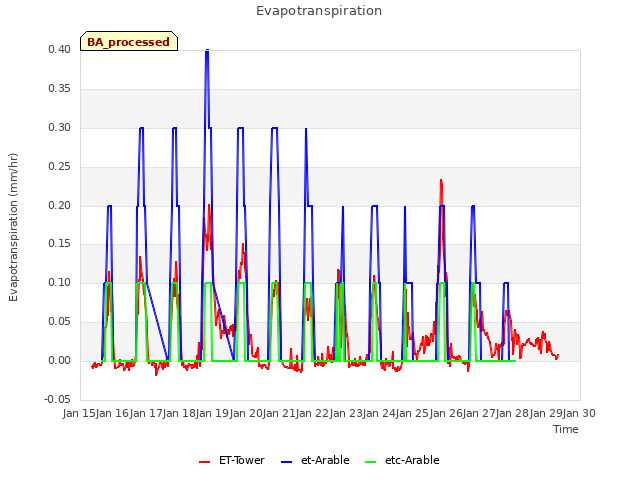Click the Jan 24 x-axis label

click(379, 413)
